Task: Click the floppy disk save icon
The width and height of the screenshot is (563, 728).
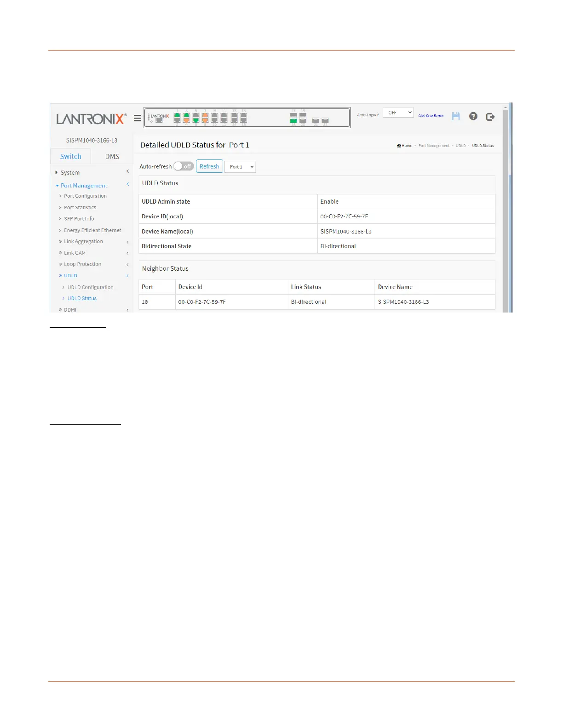Action: [456, 116]
